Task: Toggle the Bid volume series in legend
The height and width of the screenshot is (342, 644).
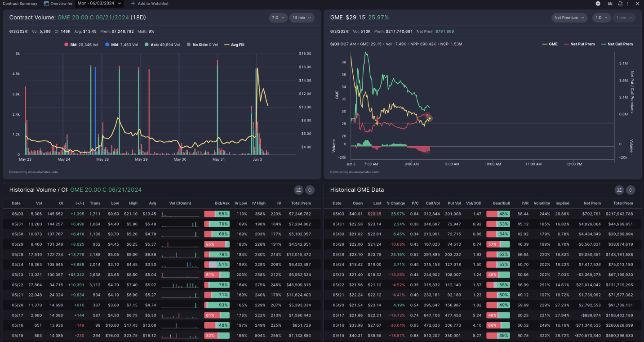Action: pos(81,45)
